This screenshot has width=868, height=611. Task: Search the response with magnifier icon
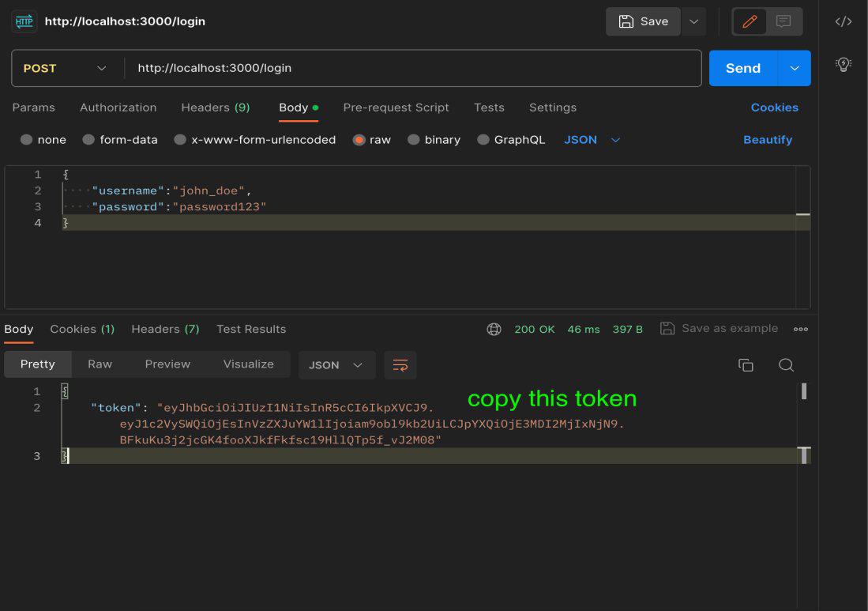coord(786,365)
